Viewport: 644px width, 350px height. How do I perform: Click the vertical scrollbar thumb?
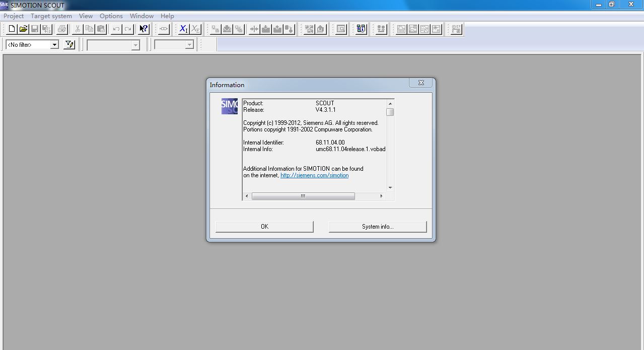(x=390, y=112)
